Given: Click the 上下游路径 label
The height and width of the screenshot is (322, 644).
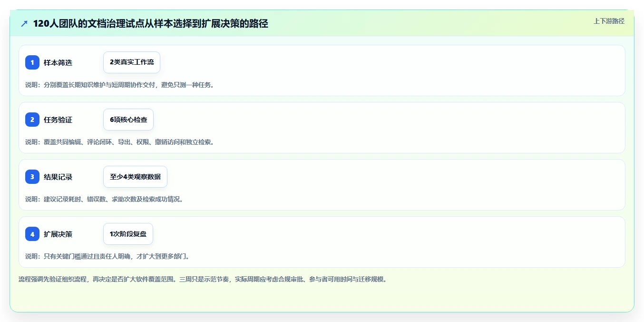Looking at the screenshot, I should 609,21.
